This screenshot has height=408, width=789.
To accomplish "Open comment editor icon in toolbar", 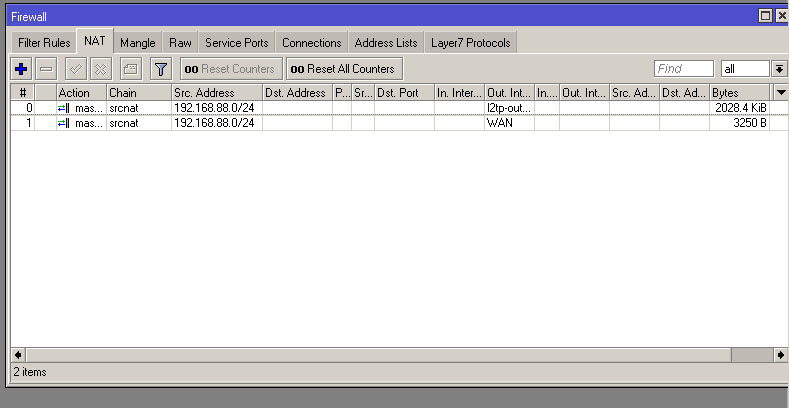I will click(131, 69).
